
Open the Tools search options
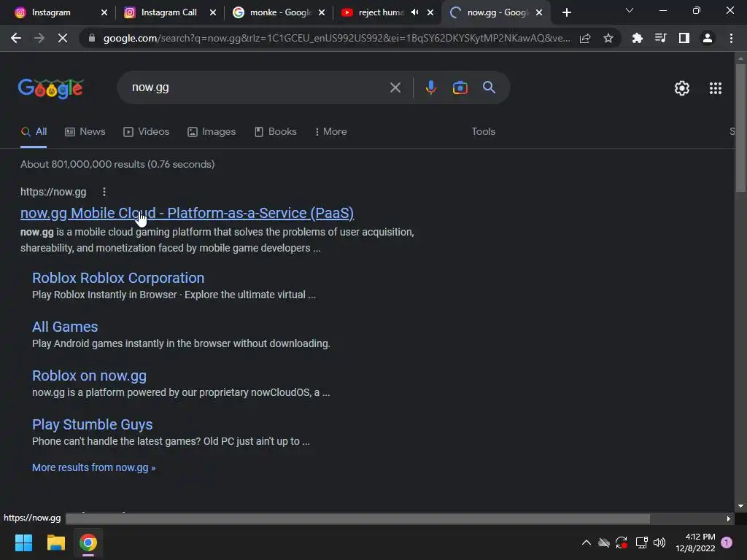click(483, 131)
